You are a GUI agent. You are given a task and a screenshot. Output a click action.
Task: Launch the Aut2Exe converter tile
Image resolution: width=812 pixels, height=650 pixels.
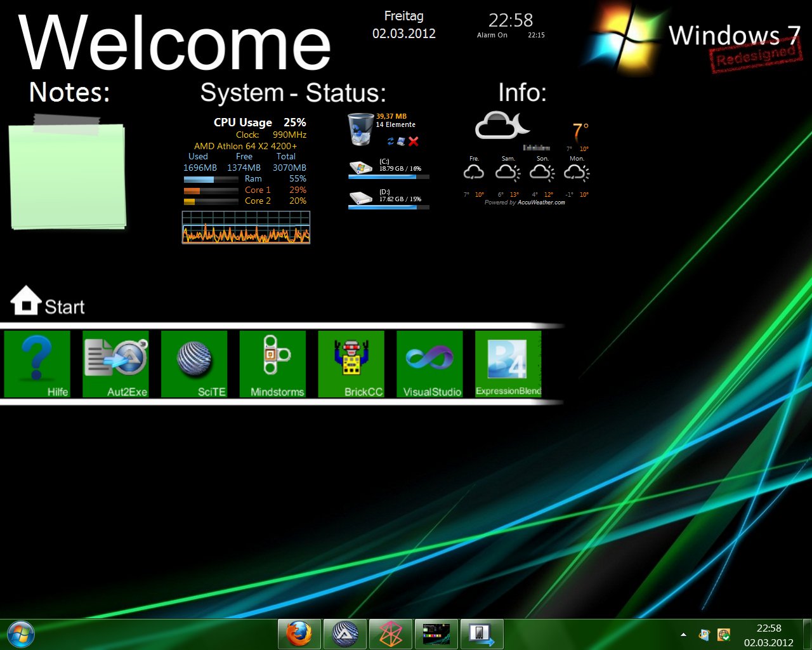click(115, 364)
